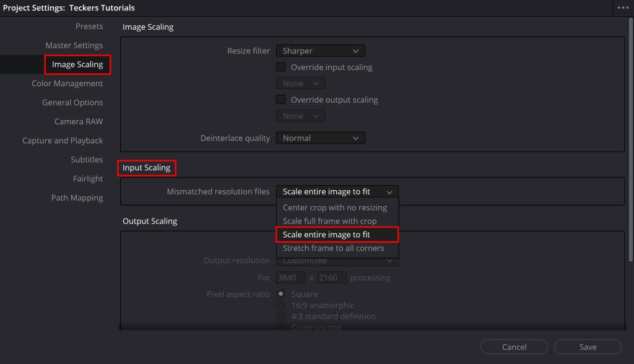Select Fairlight in the sidebar
This screenshot has width=634, height=364.
(x=88, y=178)
